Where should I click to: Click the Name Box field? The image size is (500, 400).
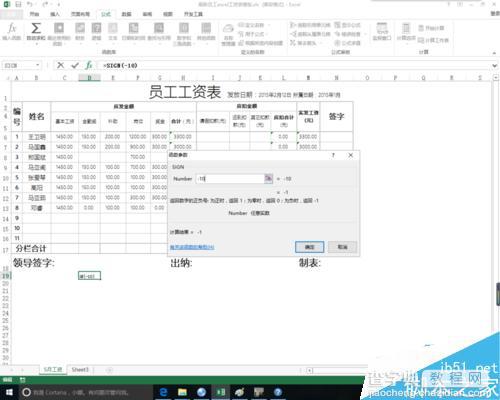click(x=18, y=65)
